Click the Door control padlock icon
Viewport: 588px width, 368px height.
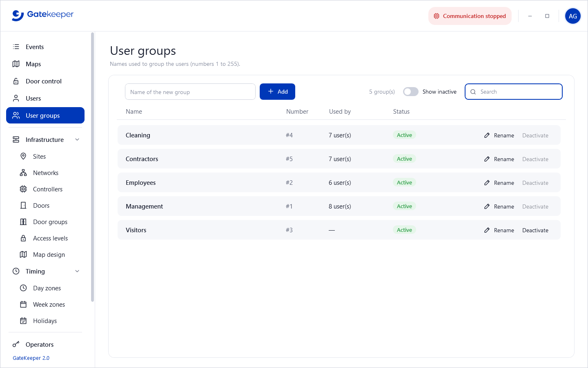click(x=16, y=81)
